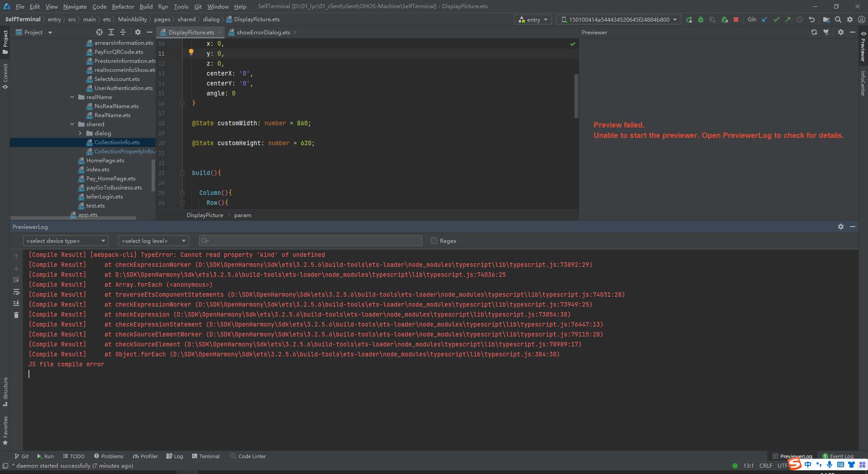
Task: Click the Debug bug icon in toolbar
Action: [701, 19]
